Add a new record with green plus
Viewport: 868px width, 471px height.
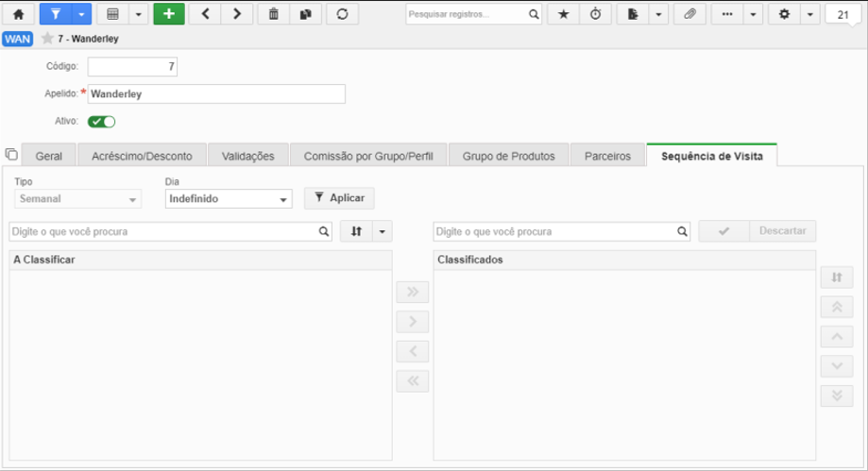point(169,14)
